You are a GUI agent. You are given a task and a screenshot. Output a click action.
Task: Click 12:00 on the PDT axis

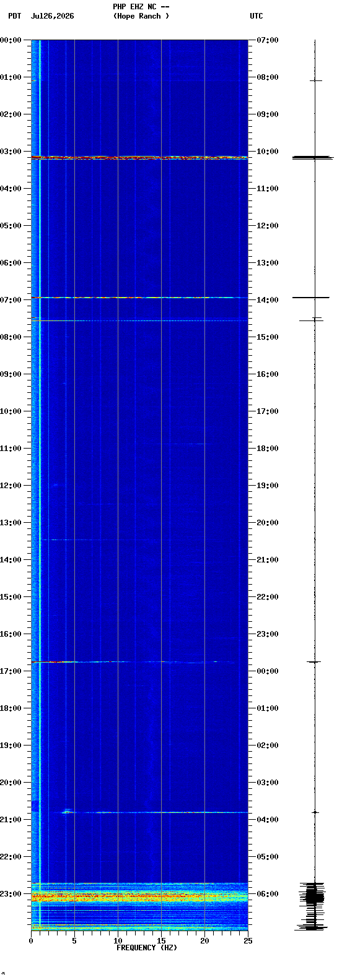11,486
